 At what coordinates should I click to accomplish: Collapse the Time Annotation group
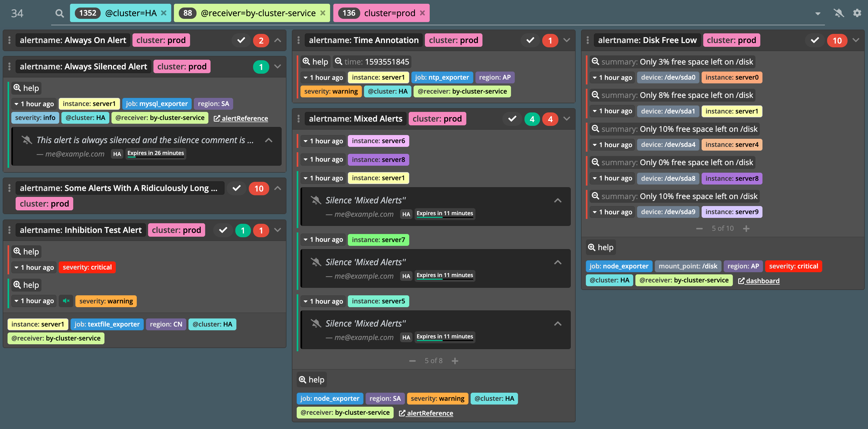(567, 40)
